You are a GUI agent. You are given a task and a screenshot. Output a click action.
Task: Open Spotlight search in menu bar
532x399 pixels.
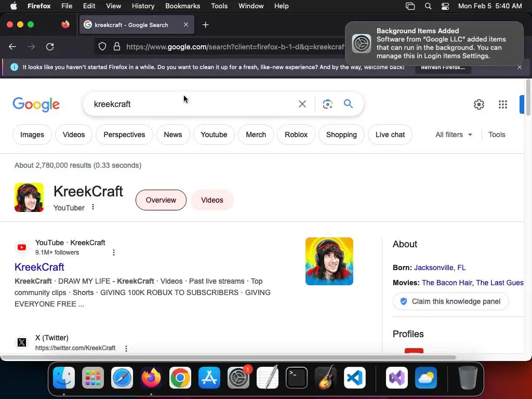[428, 6]
